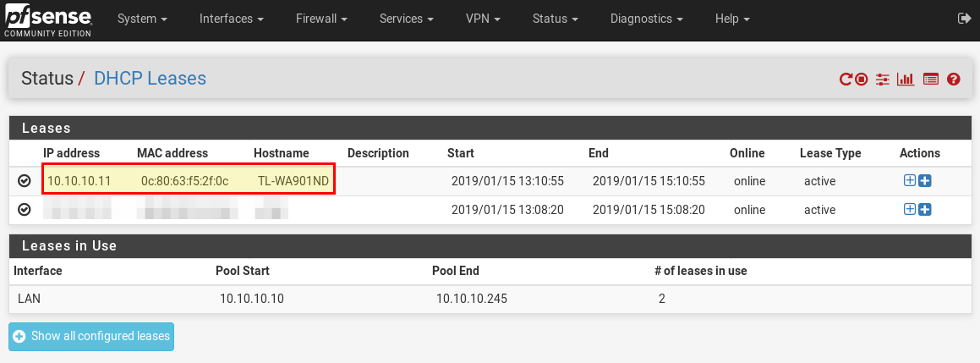Viewport: 980px width, 363px height.
Task: Click the DHCP Leases breadcrumb link
Action: pos(150,79)
